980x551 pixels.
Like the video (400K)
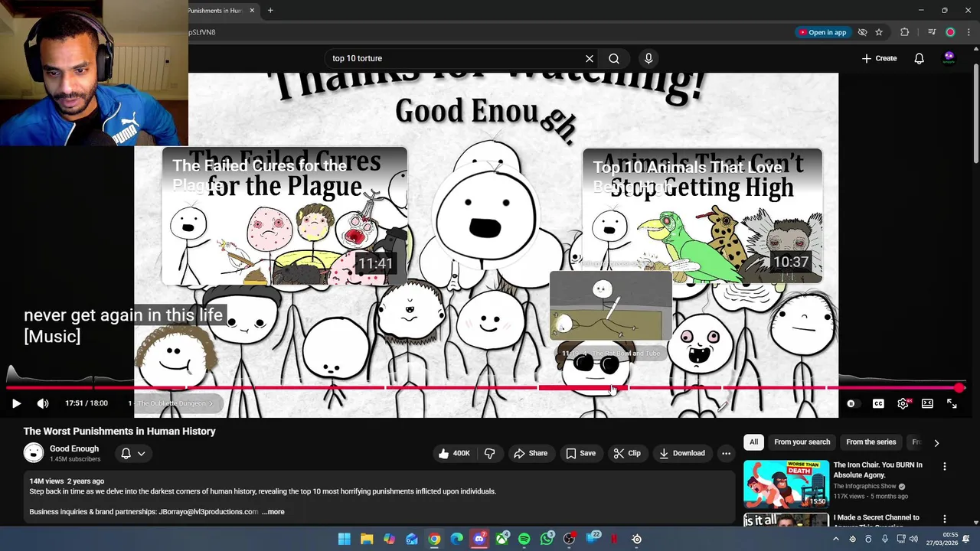tap(455, 453)
